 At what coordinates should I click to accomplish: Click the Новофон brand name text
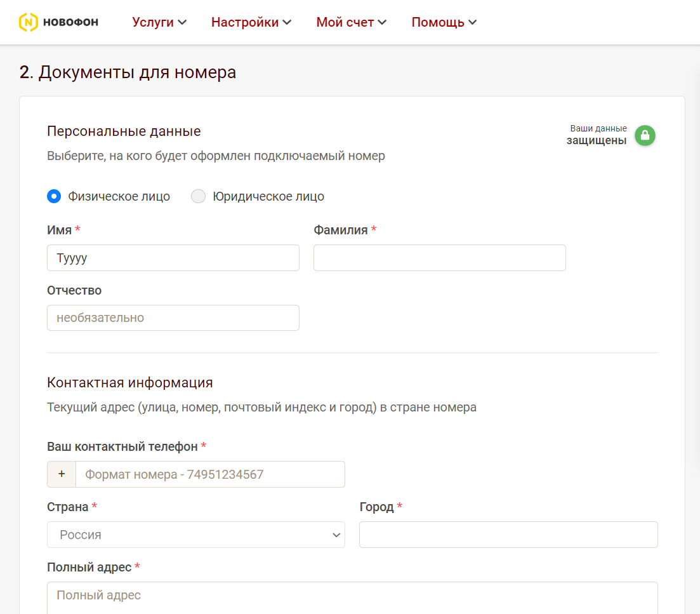(x=70, y=23)
